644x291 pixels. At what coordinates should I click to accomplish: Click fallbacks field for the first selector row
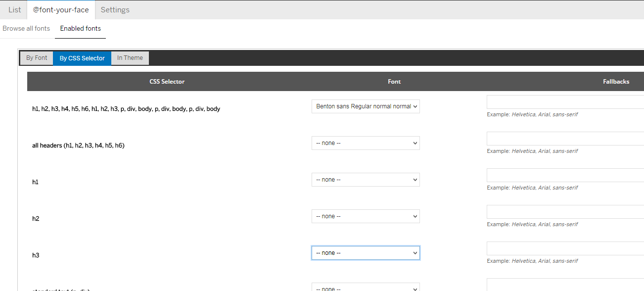(x=565, y=102)
